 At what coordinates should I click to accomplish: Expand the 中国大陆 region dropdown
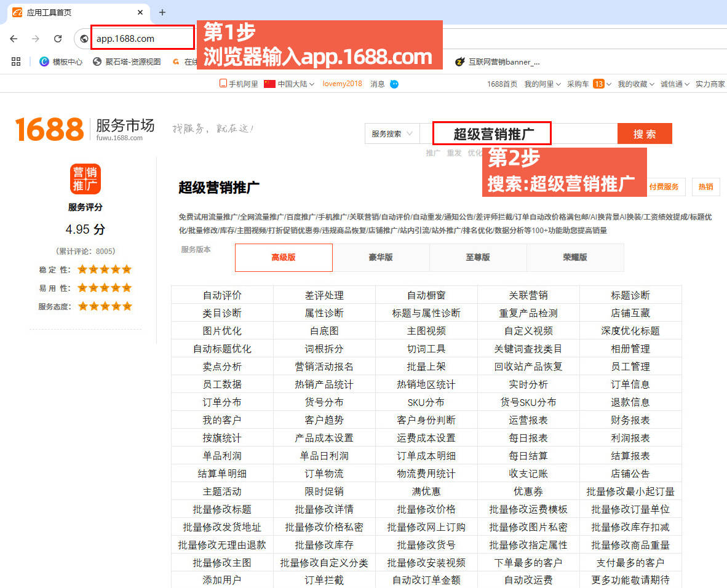tap(289, 84)
